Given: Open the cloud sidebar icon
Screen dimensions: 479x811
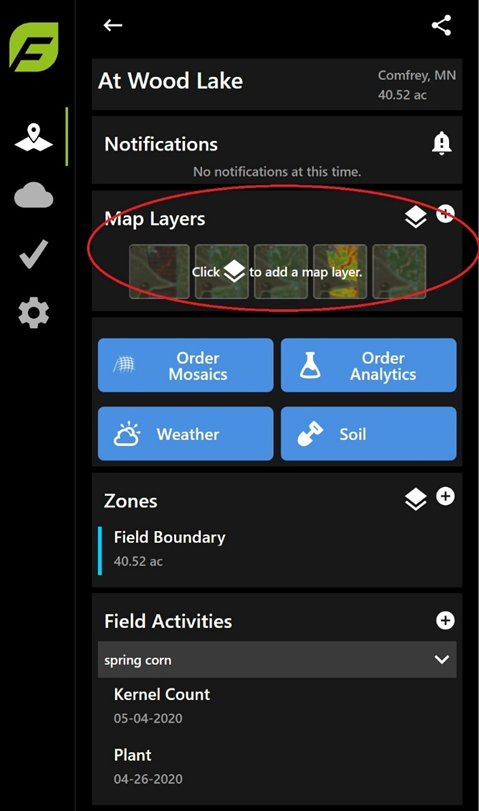Looking at the screenshot, I should click(34, 195).
